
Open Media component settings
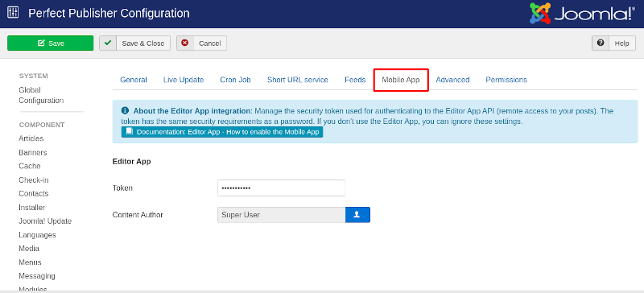(29, 249)
